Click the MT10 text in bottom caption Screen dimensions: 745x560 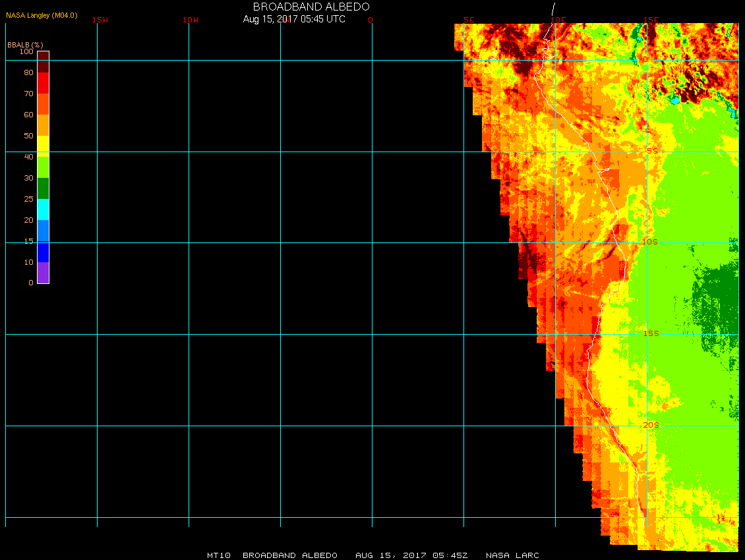tap(218, 555)
